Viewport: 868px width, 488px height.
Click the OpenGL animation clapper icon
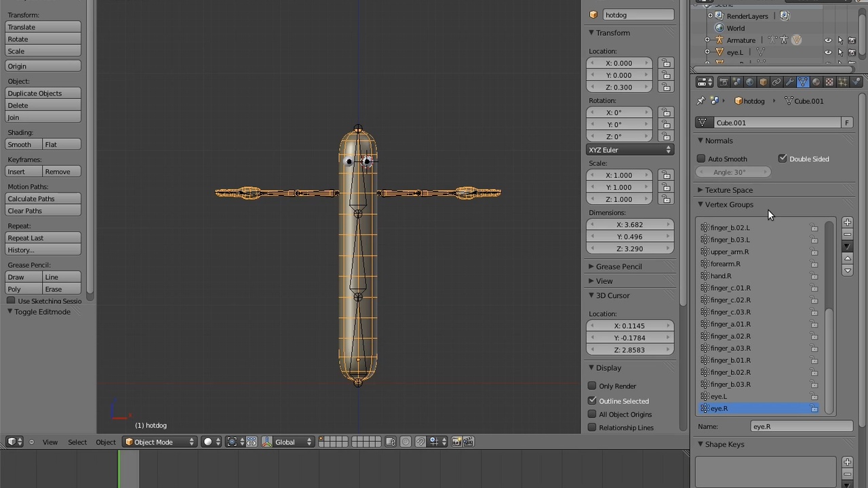click(467, 442)
